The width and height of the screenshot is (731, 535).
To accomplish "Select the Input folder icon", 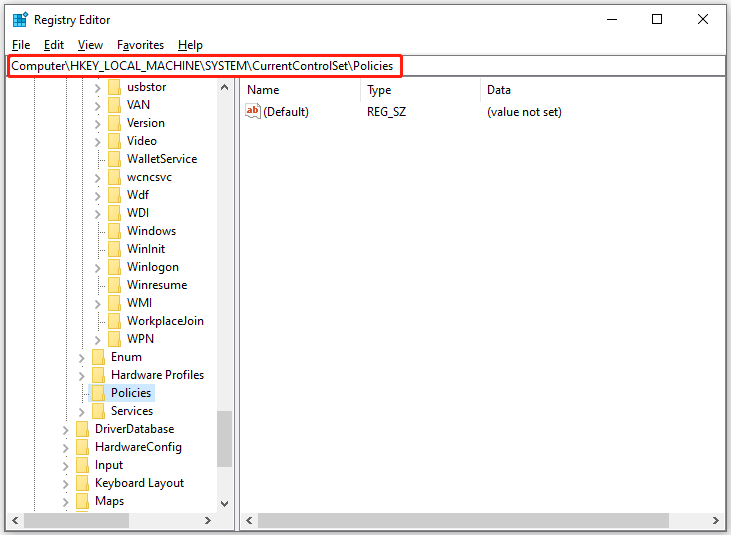I will coord(83,465).
